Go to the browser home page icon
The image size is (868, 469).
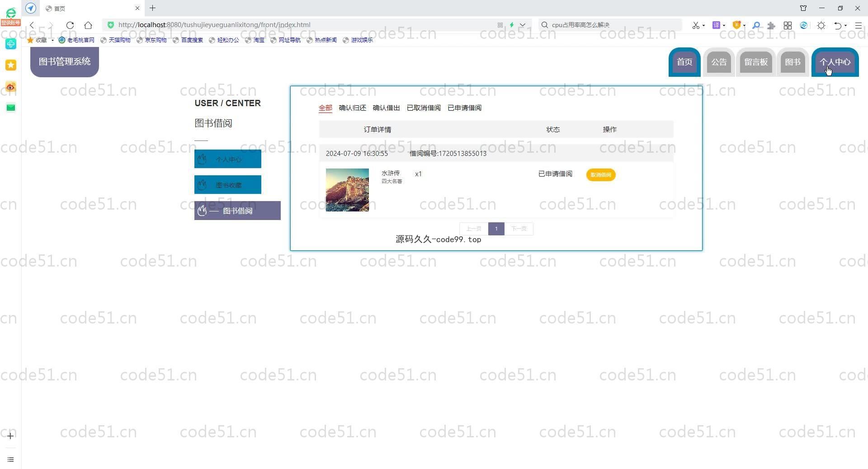pos(88,25)
